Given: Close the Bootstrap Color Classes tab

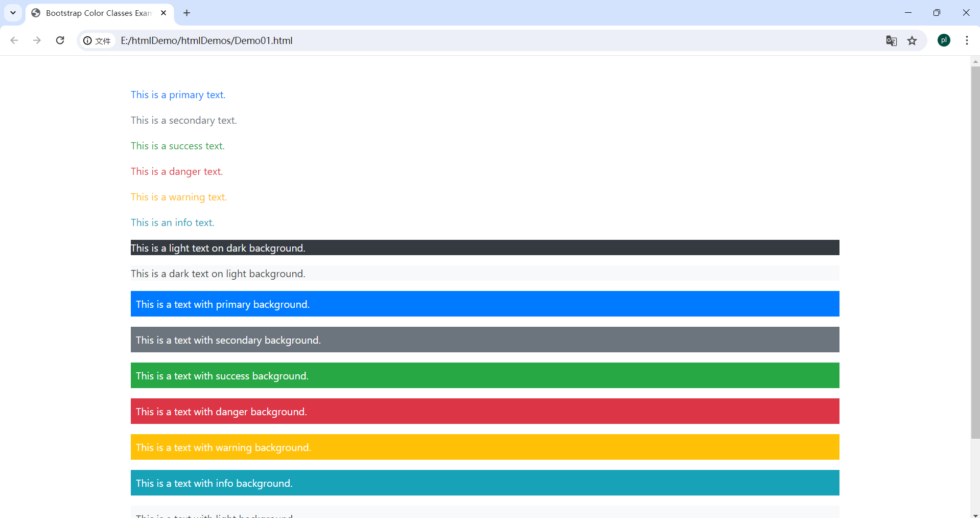Looking at the screenshot, I should coord(164,13).
